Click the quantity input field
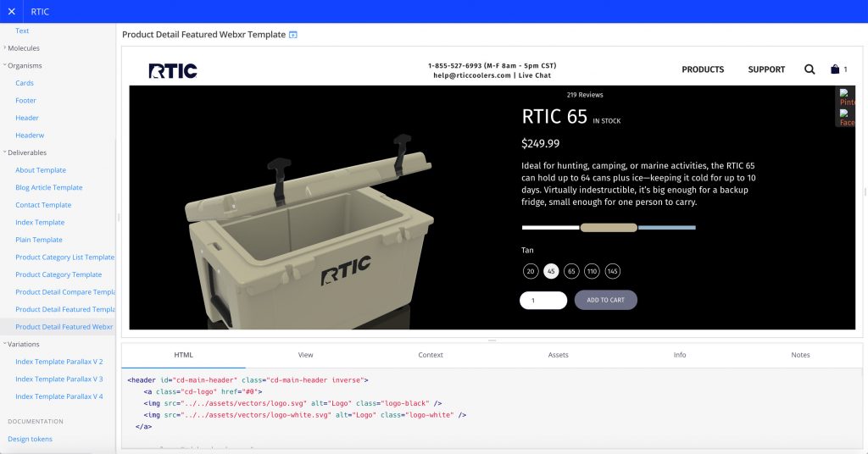 [x=543, y=301]
